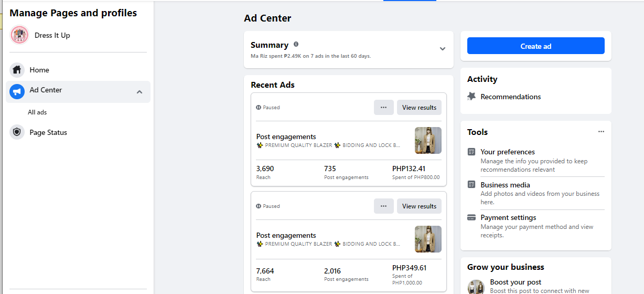Viewport: 644px width, 294px height.
Task: Click blazer thumbnail in the 7,664 reach ad
Action: pos(428,239)
